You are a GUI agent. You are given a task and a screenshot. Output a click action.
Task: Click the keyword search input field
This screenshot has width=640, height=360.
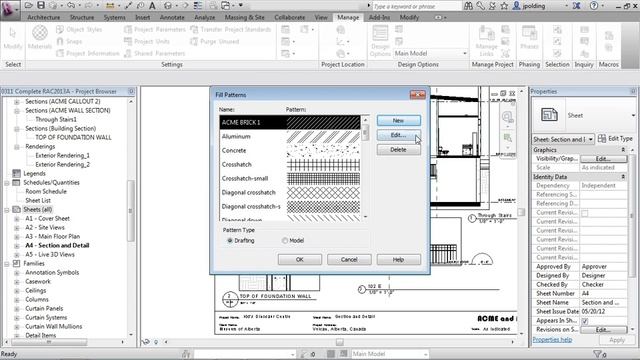click(416, 6)
